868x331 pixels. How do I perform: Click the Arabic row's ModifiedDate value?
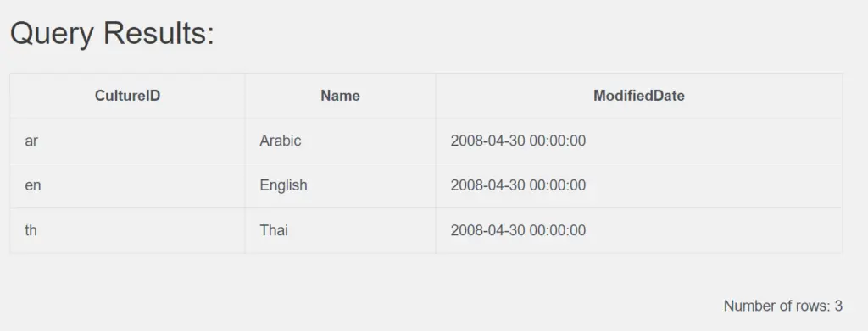[x=518, y=141]
